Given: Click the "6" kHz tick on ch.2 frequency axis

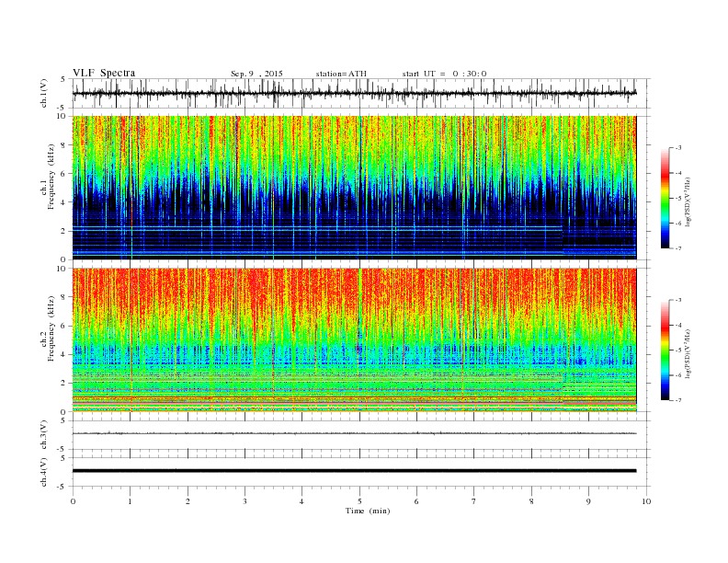Looking at the screenshot, I should (63, 326).
